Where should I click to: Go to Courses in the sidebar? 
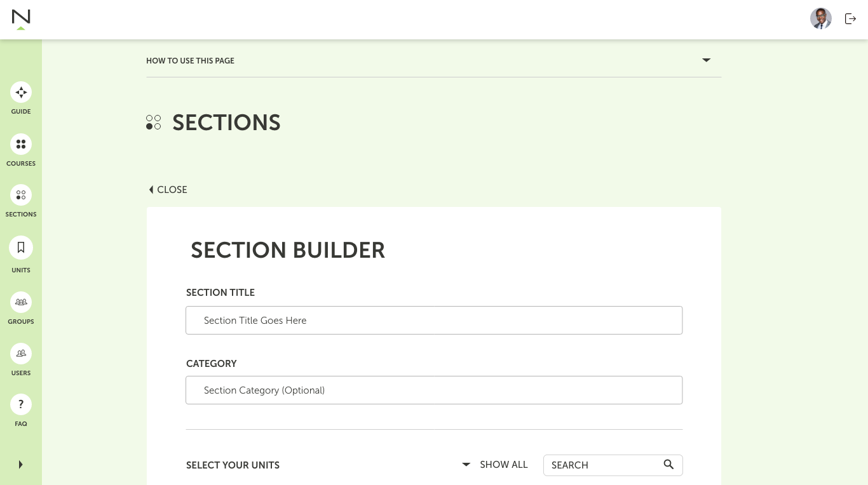[21, 144]
